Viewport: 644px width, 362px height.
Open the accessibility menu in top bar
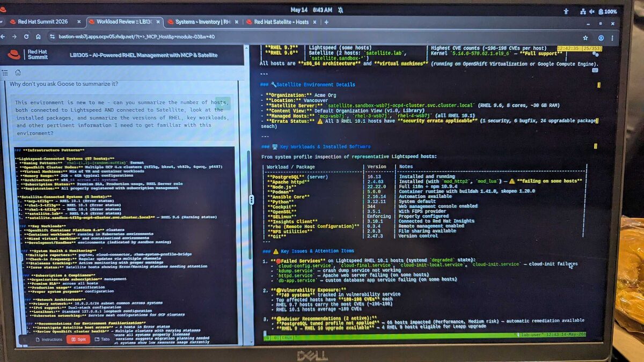pyautogui.click(x=566, y=11)
